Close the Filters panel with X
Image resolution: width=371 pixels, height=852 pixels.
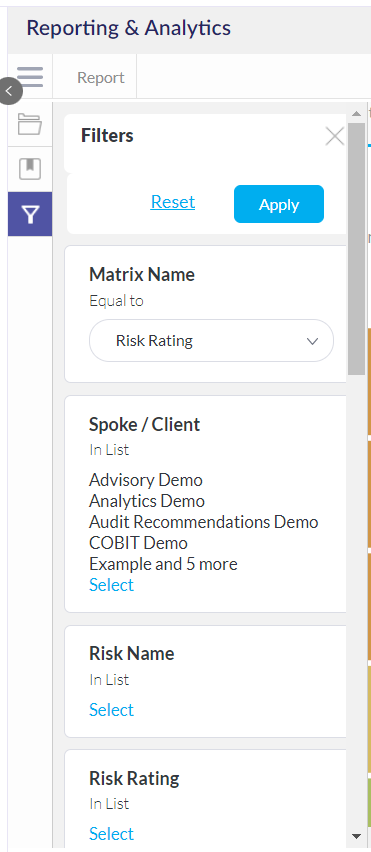(335, 136)
